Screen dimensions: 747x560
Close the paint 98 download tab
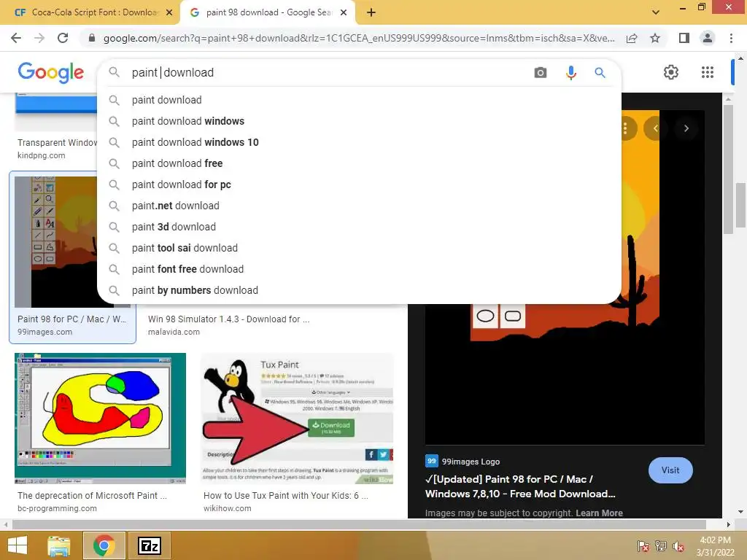pos(344,12)
